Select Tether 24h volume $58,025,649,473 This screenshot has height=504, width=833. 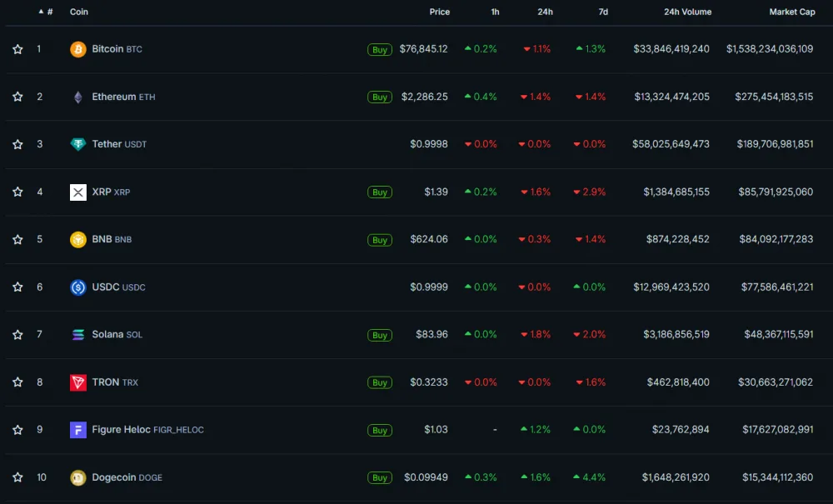coord(671,144)
